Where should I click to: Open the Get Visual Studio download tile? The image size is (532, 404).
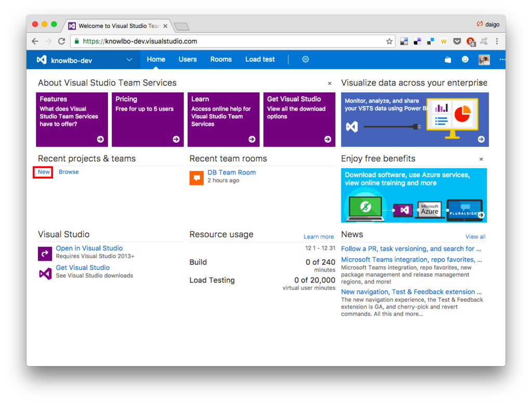pos(299,119)
